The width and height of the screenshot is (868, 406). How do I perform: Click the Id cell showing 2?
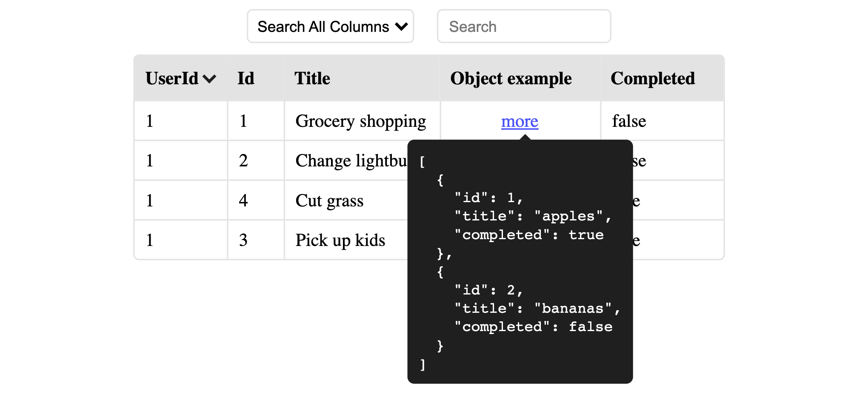pos(243,161)
